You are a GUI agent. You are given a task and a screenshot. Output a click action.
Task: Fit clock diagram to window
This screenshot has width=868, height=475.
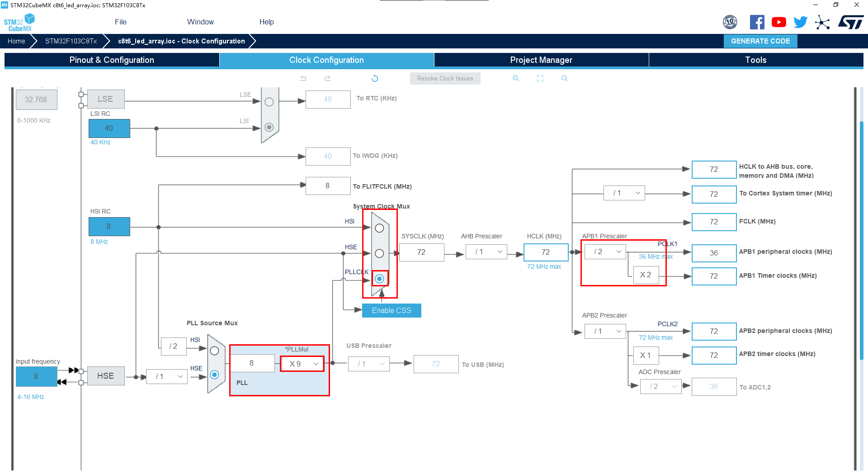point(540,78)
